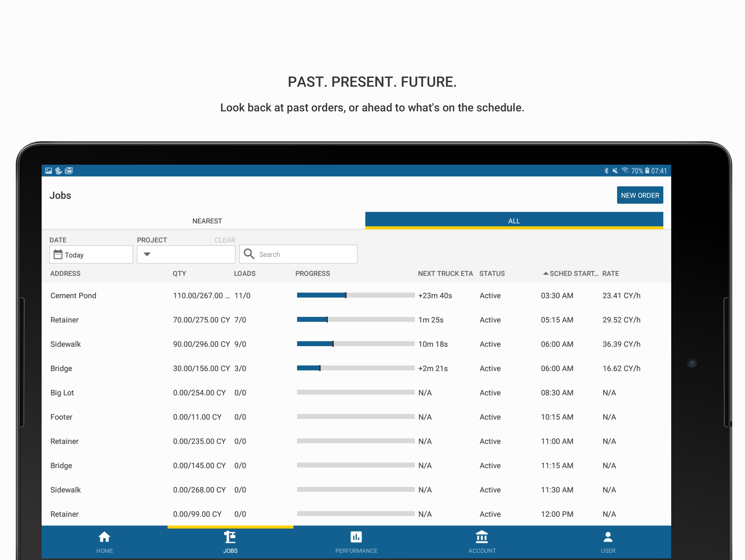Open the Big Lot job row
This screenshot has height=560, width=745.
pyautogui.click(x=62, y=393)
